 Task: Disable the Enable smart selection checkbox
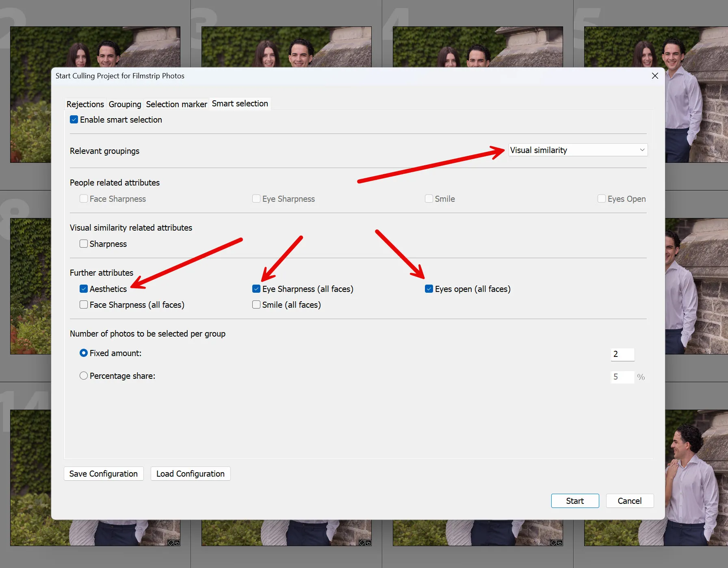[74, 119]
